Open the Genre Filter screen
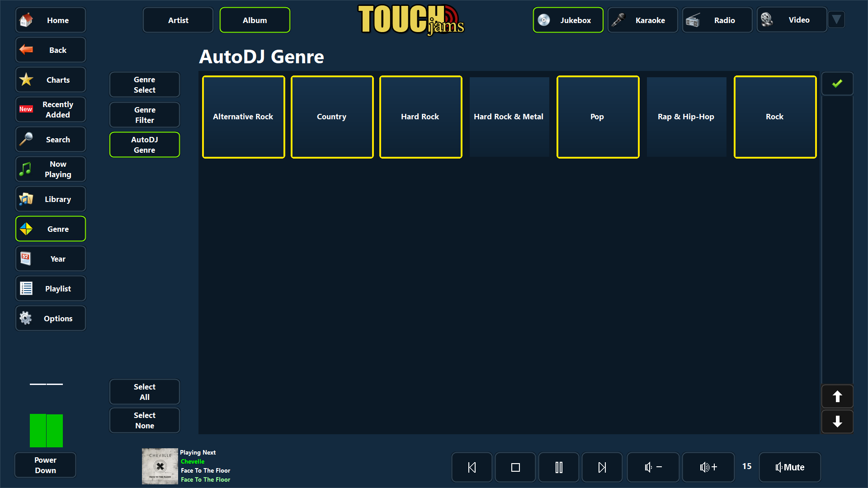The width and height of the screenshot is (868, 488). pos(144,115)
